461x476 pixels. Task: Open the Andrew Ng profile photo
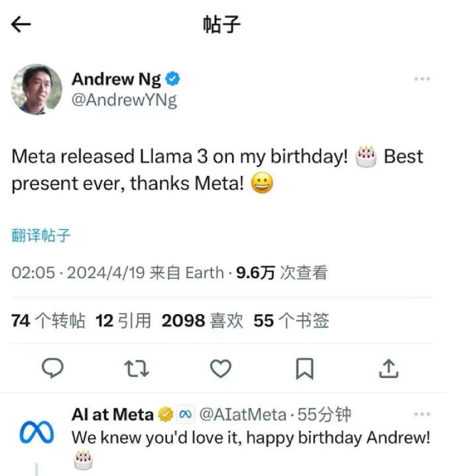tap(36, 89)
